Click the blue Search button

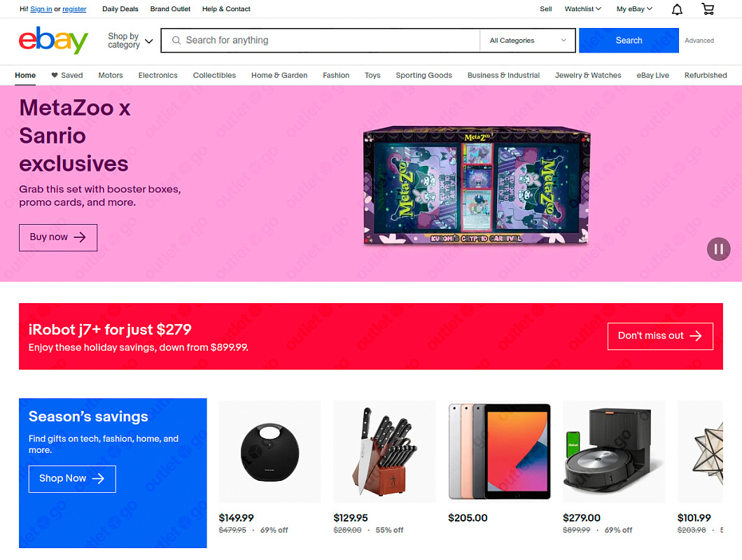click(x=629, y=40)
